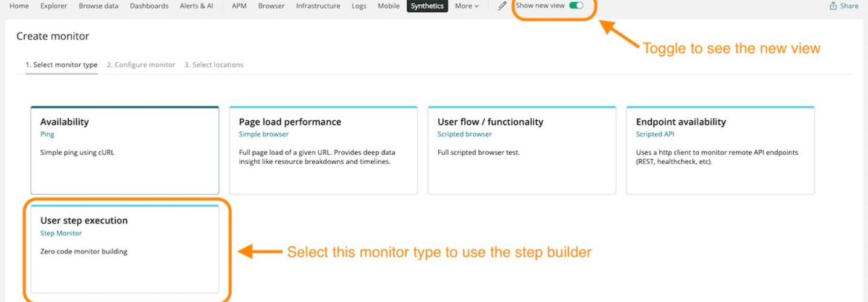Switch to the Configure monitor step
This screenshot has width=868, height=302.
pos(141,65)
